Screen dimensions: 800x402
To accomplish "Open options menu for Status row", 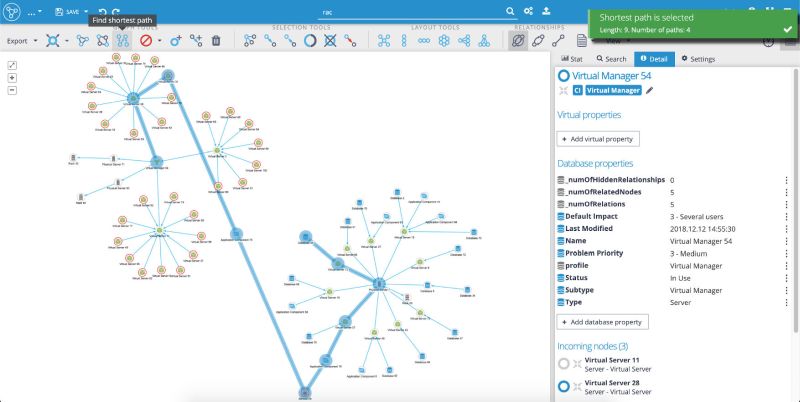I will [x=786, y=278].
